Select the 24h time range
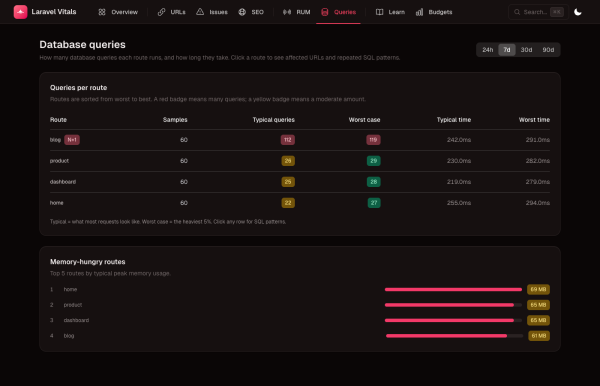This screenshot has height=386, width=600. [488, 50]
